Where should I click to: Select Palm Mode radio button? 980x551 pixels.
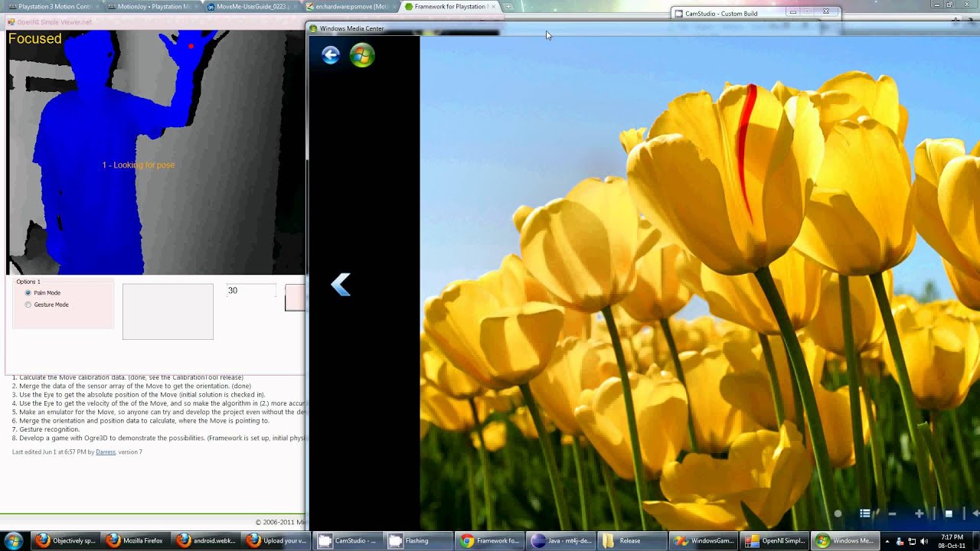point(28,292)
